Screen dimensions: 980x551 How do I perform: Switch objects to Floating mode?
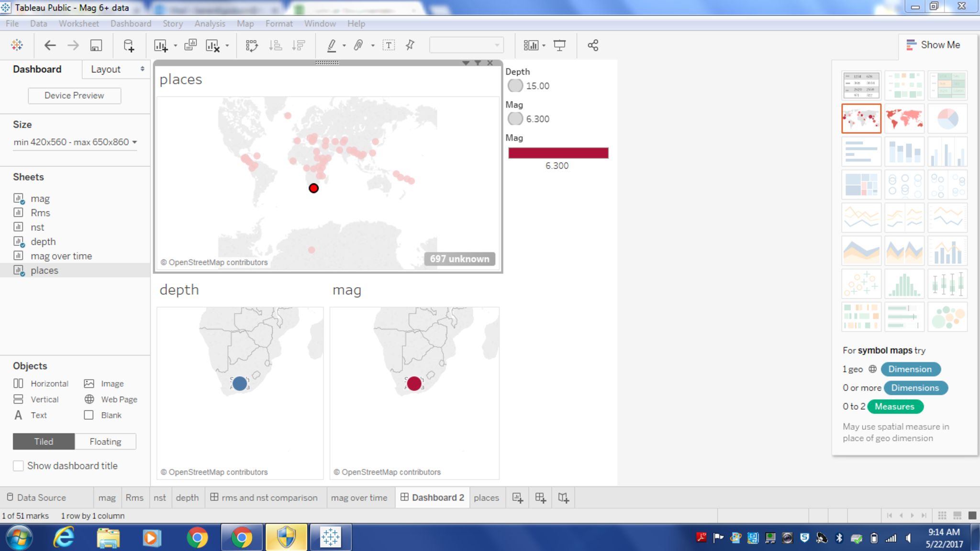[105, 441]
